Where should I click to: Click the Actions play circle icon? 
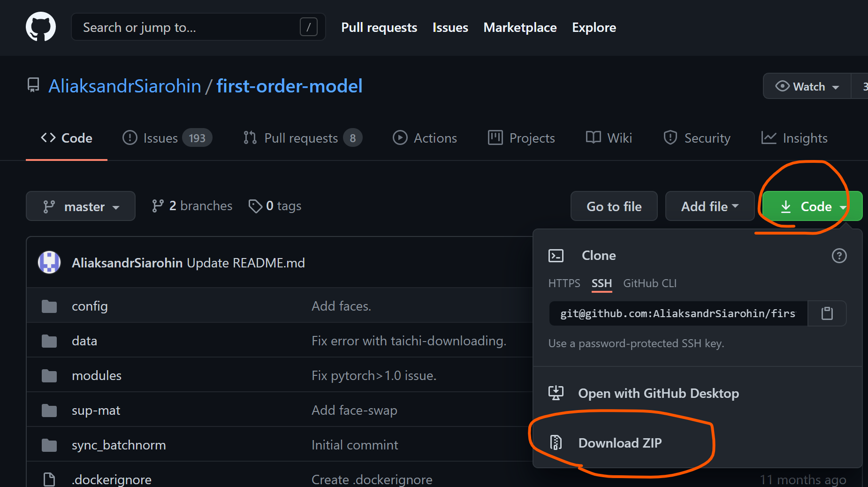click(x=400, y=137)
